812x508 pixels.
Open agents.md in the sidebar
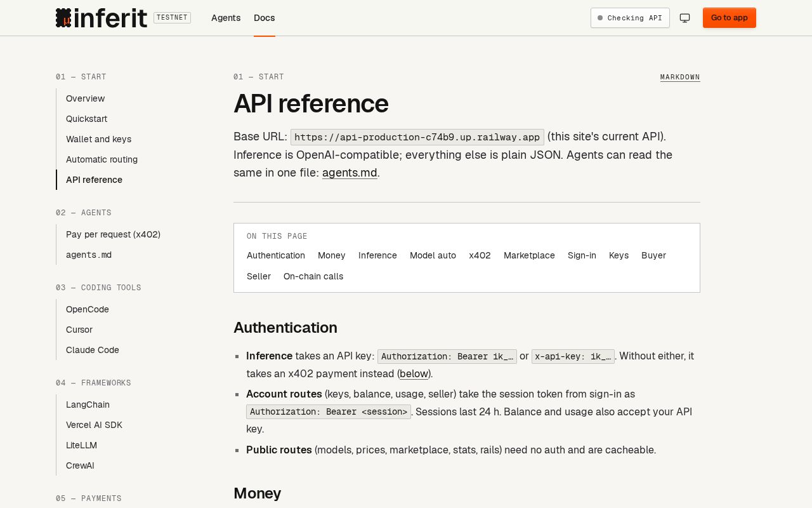(89, 255)
